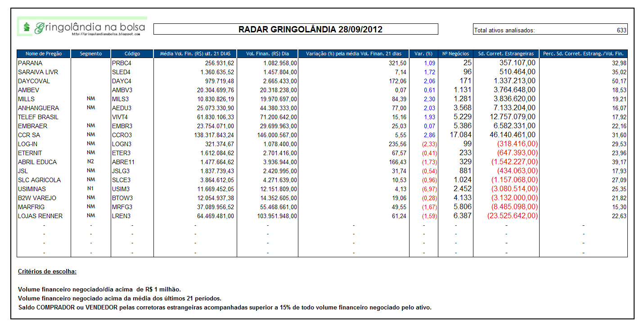Click the 1.082.958,00 daily volume cell

point(280,63)
